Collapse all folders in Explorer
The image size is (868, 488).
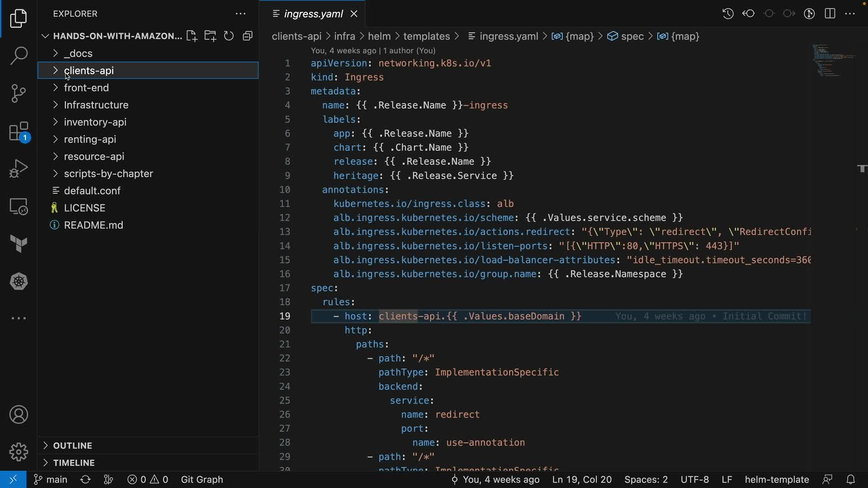(247, 36)
